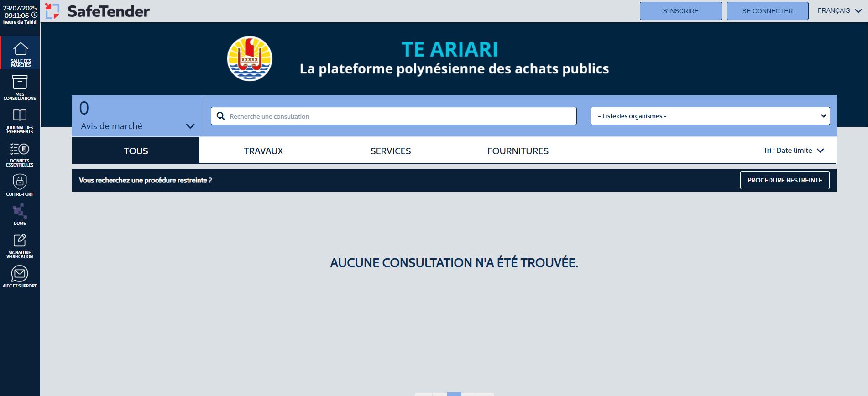This screenshot has width=868, height=396.
Task: Click the search magnifier icon
Action: [x=221, y=116]
